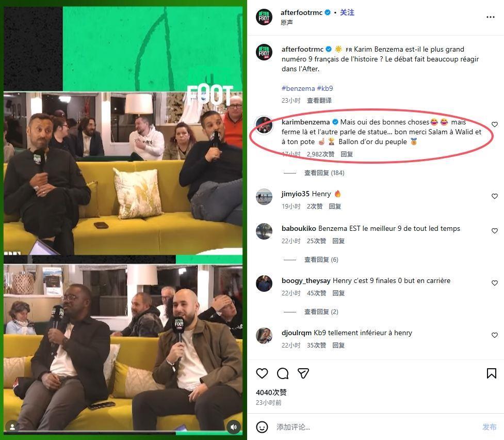The width and height of the screenshot is (504, 440).
Task: Follow afterfootrmc with the 关注 button
Action: [x=347, y=12]
